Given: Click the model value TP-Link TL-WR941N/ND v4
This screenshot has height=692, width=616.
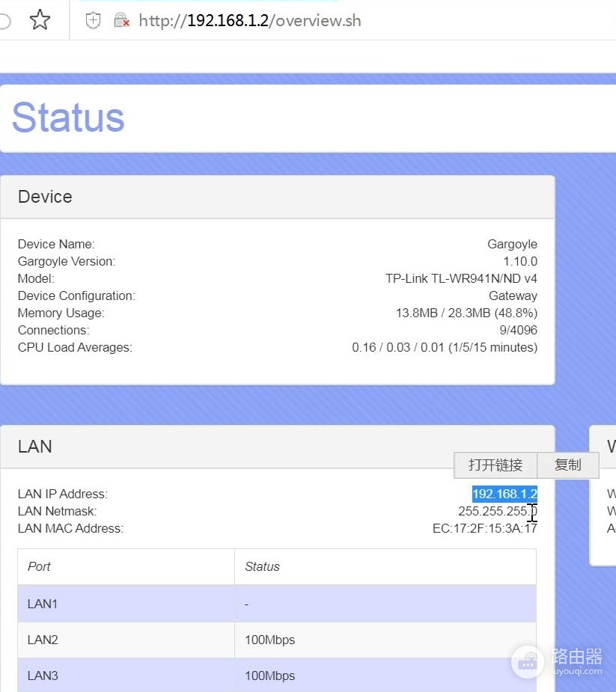Looking at the screenshot, I should pos(461,278).
